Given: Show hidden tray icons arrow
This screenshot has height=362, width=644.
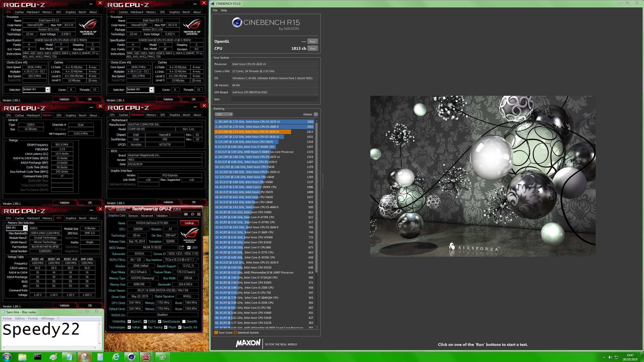Looking at the screenshot, I should (604, 357).
